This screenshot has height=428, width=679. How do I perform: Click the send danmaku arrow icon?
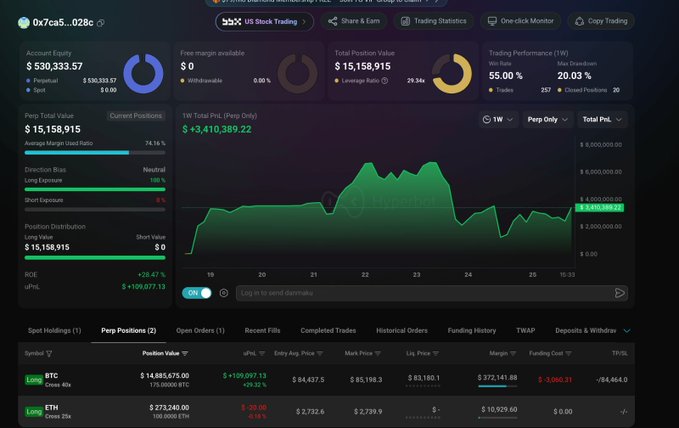(x=620, y=293)
